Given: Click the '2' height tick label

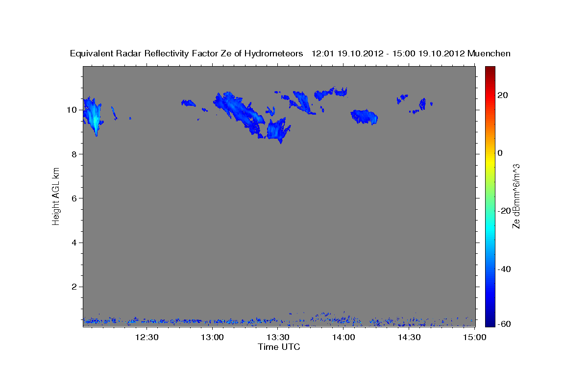Looking at the screenshot, I should pos(74,287).
